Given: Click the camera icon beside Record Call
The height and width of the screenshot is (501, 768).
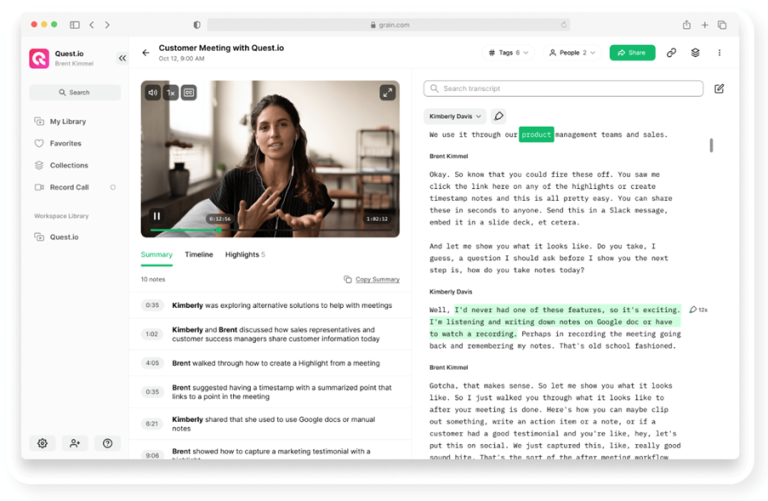Looking at the screenshot, I should click(x=39, y=188).
